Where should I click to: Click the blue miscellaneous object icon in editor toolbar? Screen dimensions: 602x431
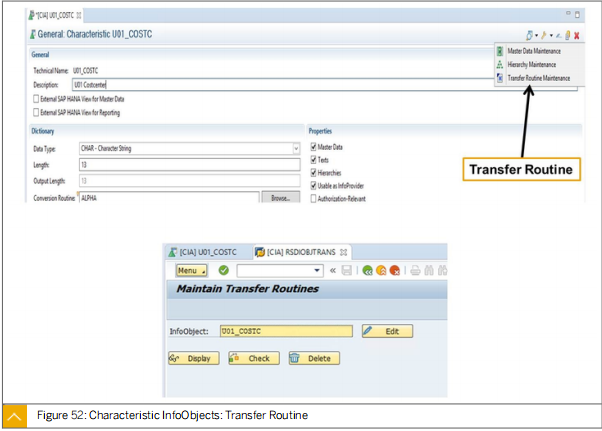coord(529,35)
